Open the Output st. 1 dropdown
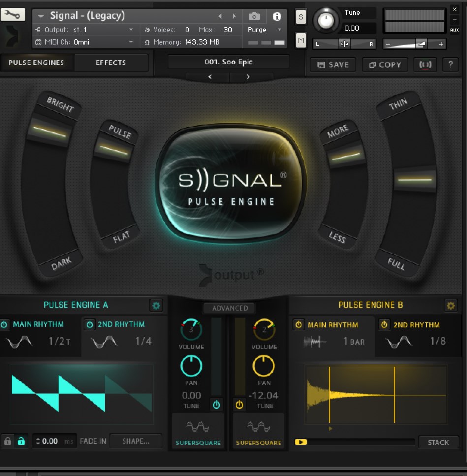467x476 pixels. point(131,30)
